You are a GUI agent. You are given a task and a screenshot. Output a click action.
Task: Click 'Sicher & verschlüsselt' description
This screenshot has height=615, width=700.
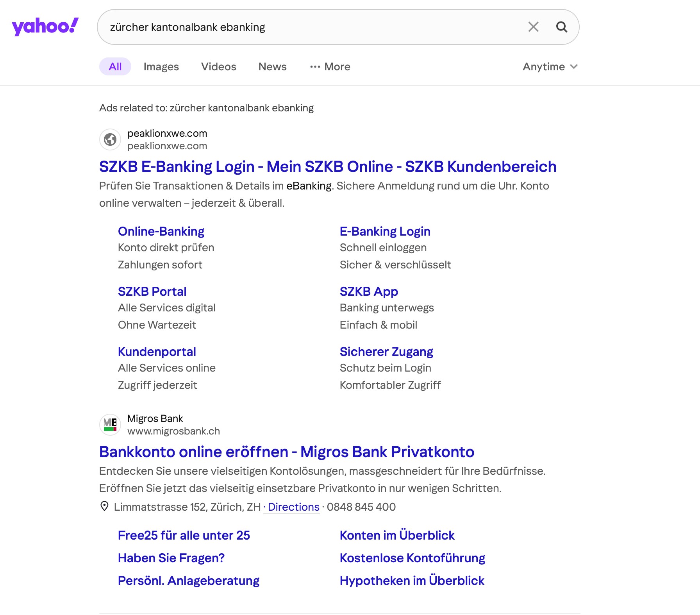(395, 265)
